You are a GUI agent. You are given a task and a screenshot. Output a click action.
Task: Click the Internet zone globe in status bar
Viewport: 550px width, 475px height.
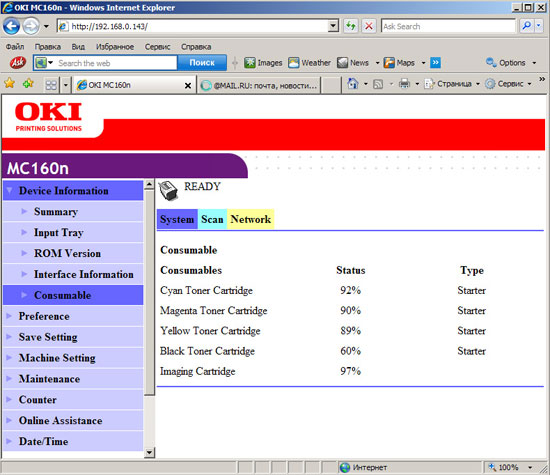coord(345,467)
